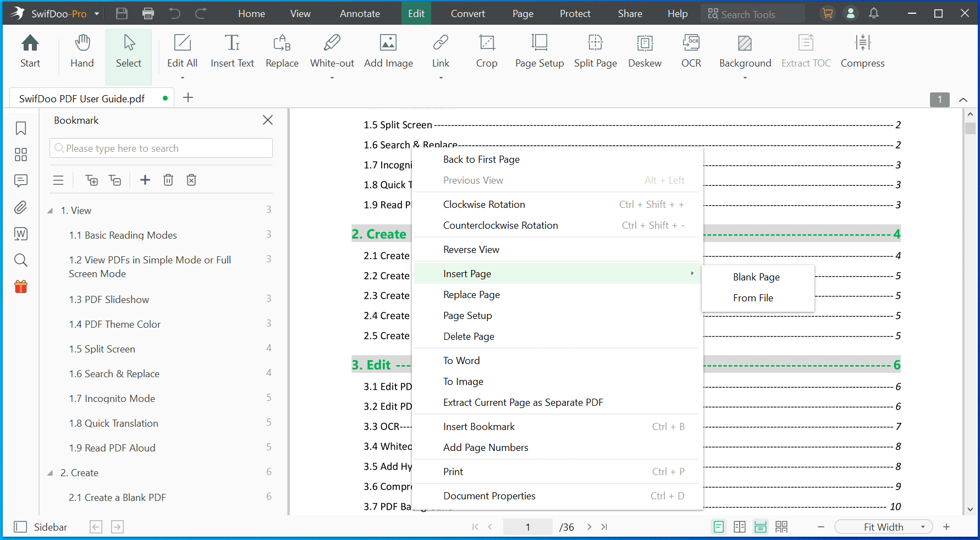The width and height of the screenshot is (980, 540).
Task: Open the notifications bell icon
Action: pos(874,13)
